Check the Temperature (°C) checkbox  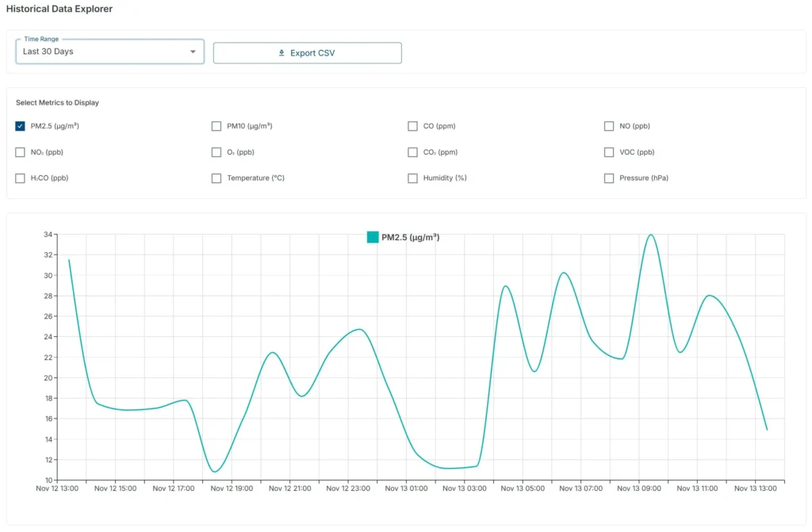(x=216, y=178)
